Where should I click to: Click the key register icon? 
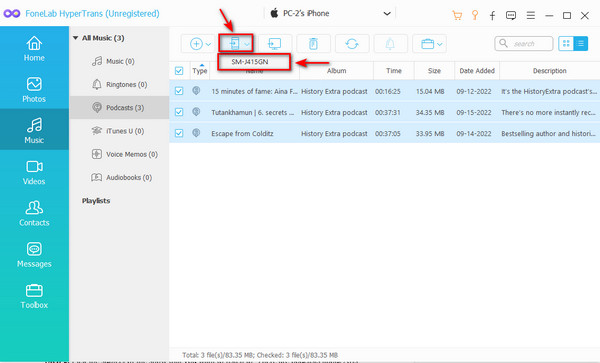[475, 15]
